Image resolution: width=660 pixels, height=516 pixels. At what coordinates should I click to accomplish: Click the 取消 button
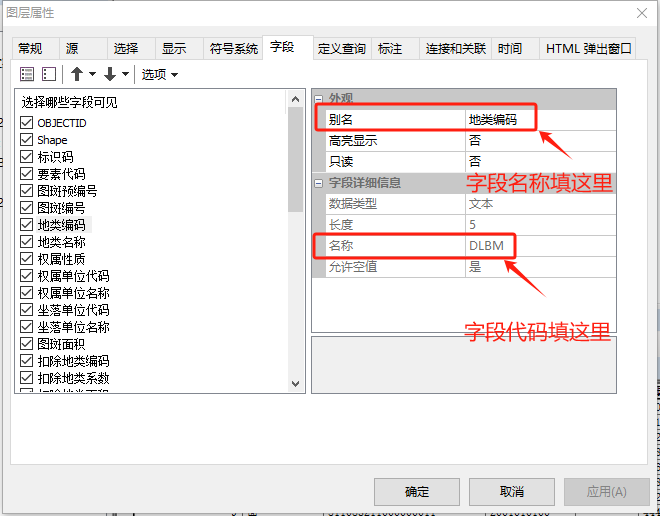pyautogui.click(x=511, y=491)
